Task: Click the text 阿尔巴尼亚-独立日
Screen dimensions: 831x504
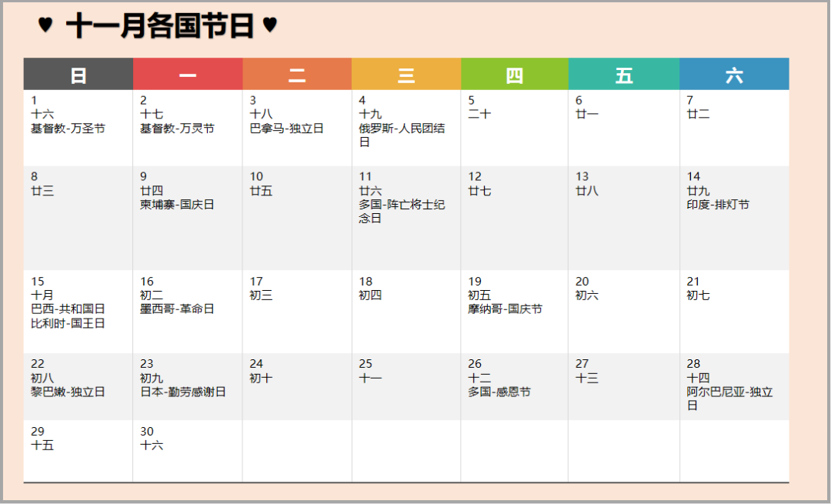Action: 729,399
